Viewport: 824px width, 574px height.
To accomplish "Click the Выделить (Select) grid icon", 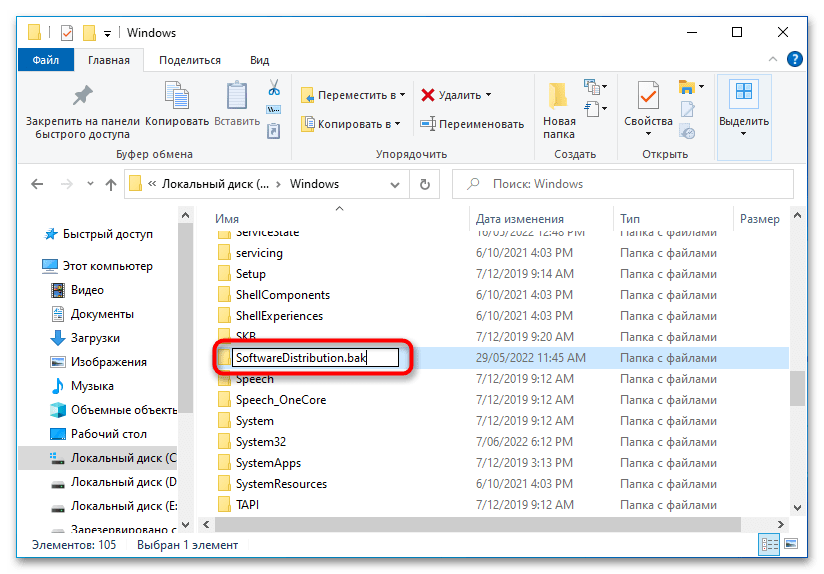I will [x=744, y=92].
